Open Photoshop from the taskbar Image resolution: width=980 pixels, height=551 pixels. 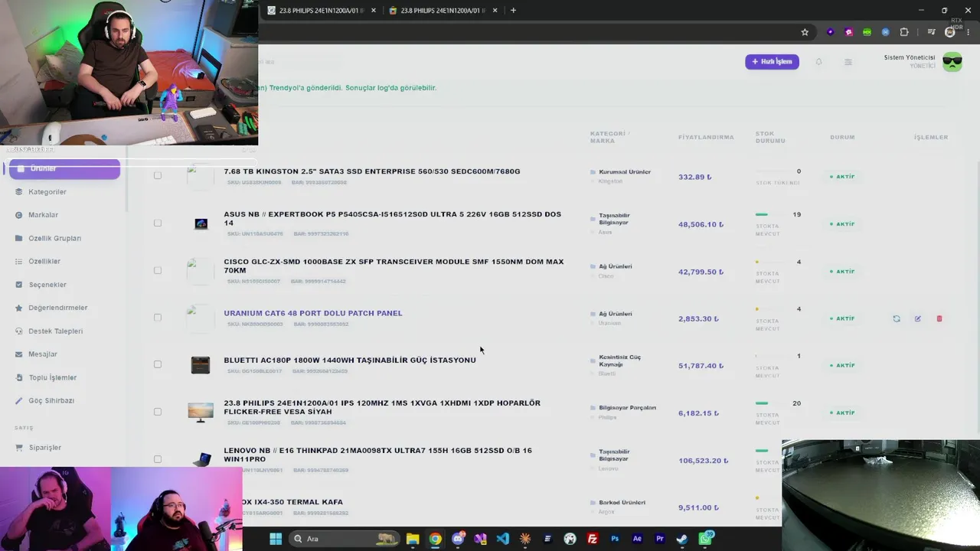[x=615, y=539]
